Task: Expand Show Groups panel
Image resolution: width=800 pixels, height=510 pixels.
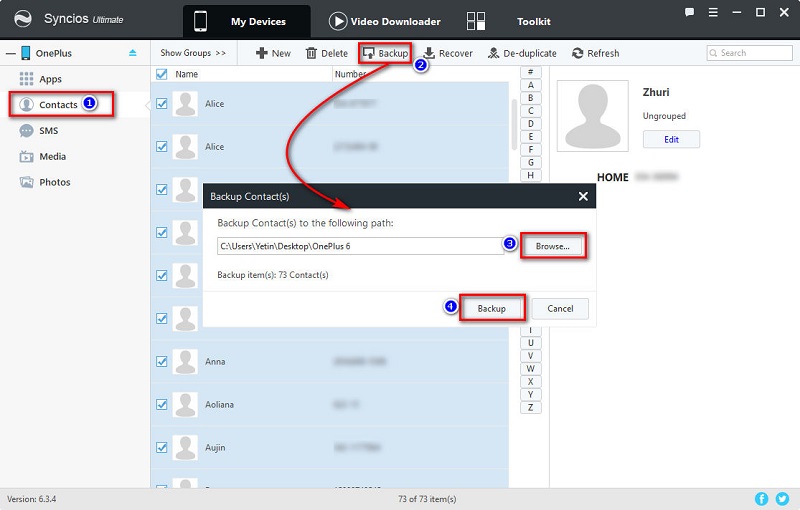Action: [193, 53]
